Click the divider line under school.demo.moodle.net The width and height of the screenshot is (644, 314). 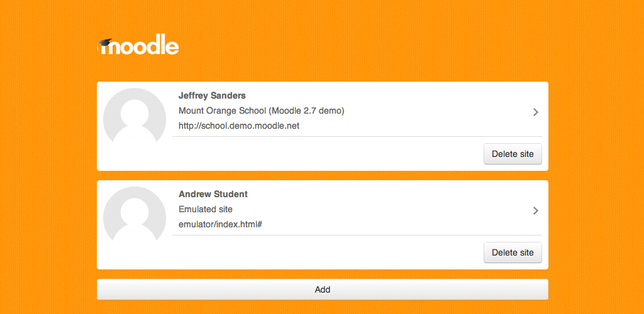(x=357, y=136)
